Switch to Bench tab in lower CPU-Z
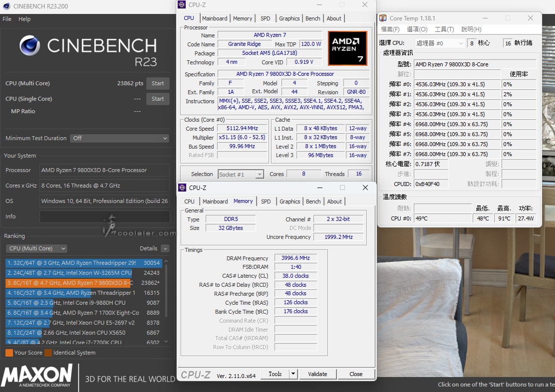The width and height of the screenshot is (555, 392). point(313,201)
